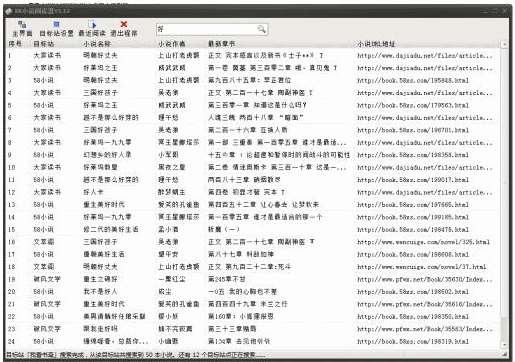Viewport: 515px width, 362px height.
Task: Select row 15 novel 修二代的美好生活
Action: 111,230
